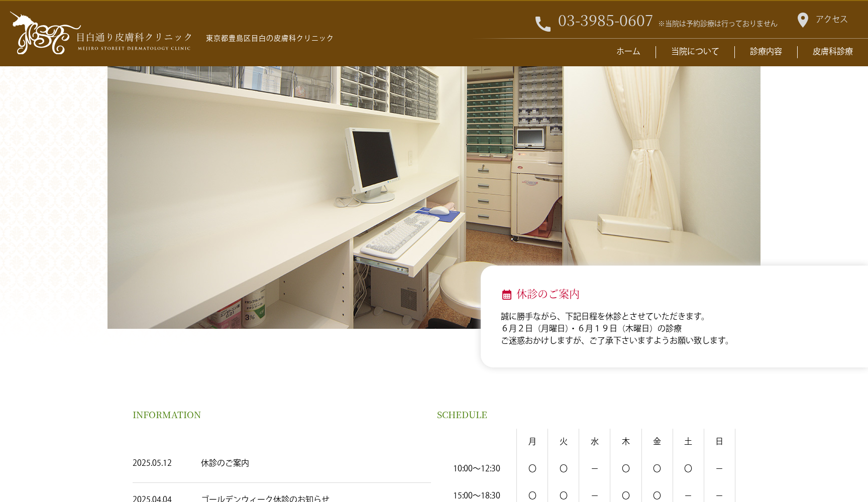Click the 土 column header in schedule

pos(688,442)
